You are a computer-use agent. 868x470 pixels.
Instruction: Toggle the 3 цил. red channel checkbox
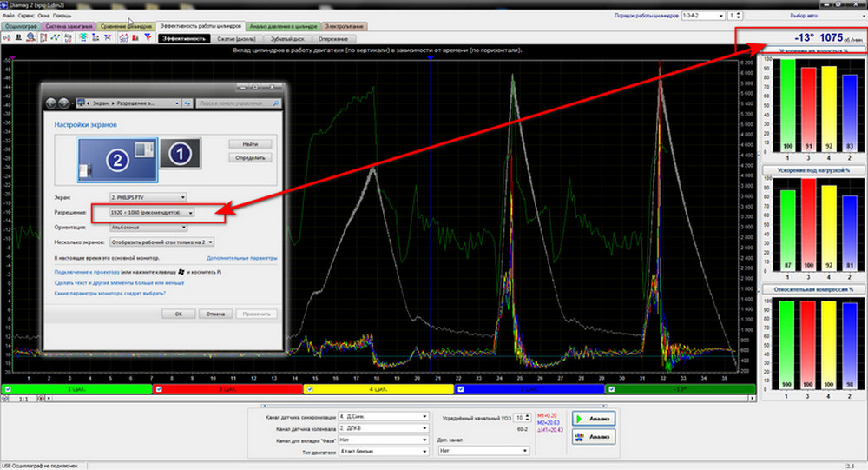click(159, 389)
